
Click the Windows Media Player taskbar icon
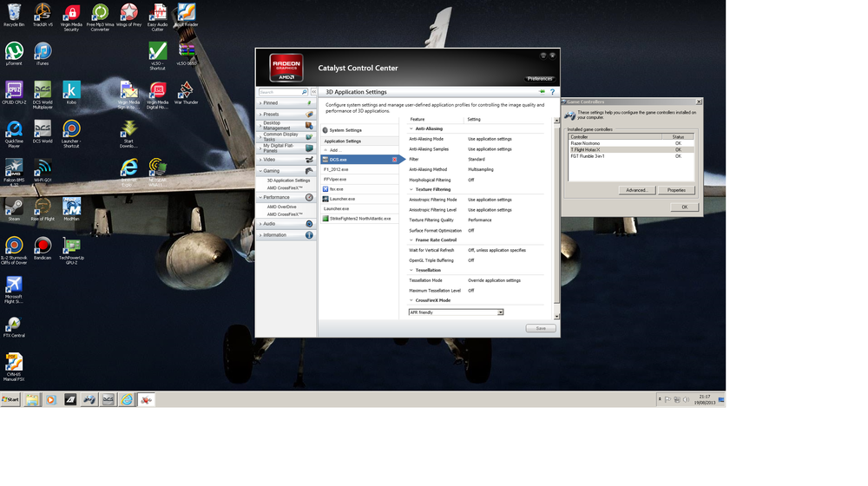point(51,399)
